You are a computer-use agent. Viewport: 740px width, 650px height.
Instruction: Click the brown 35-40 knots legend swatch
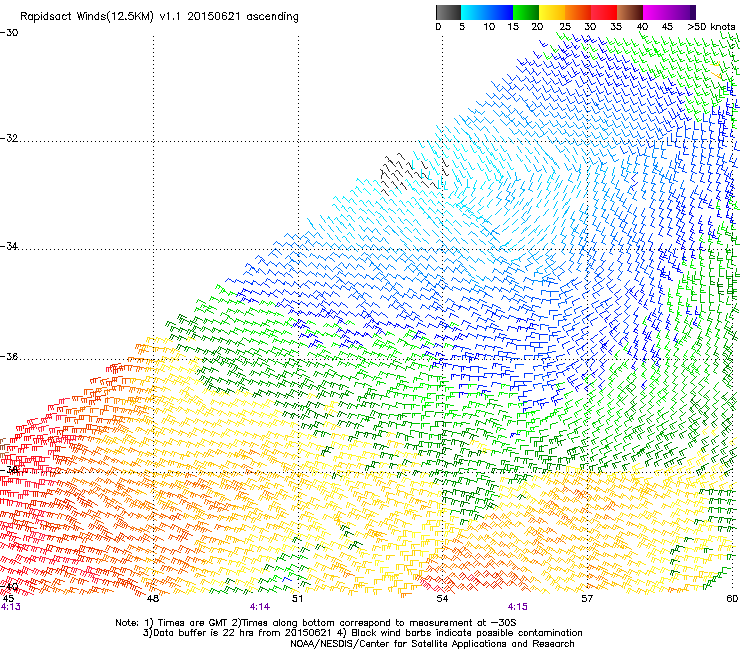point(630,12)
